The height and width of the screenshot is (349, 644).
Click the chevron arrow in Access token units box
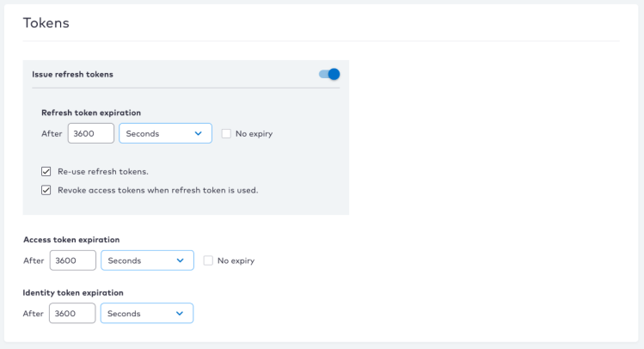click(181, 260)
